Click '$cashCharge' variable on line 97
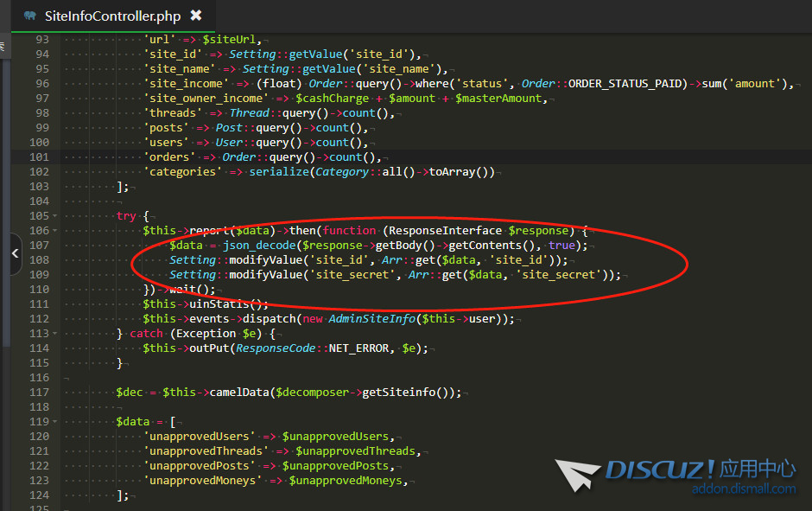The width and height of the screenshot is (812, 511). pyautogui.click(x=333, y=99)
